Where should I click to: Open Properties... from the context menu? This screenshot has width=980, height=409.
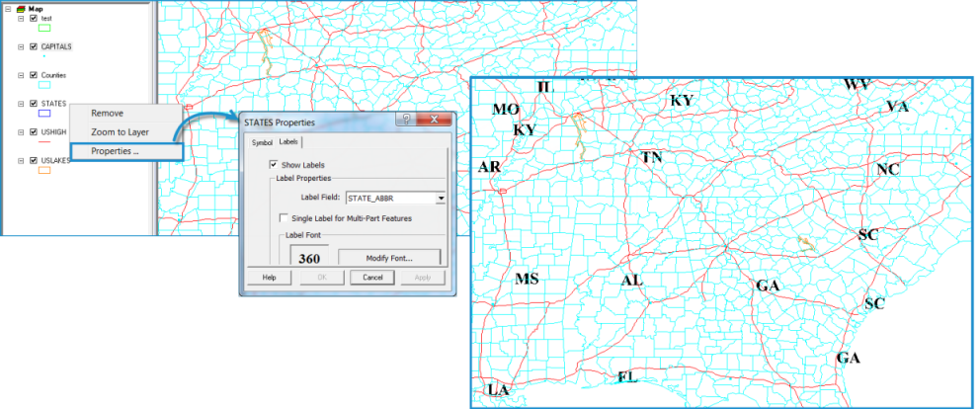[126, 151]
